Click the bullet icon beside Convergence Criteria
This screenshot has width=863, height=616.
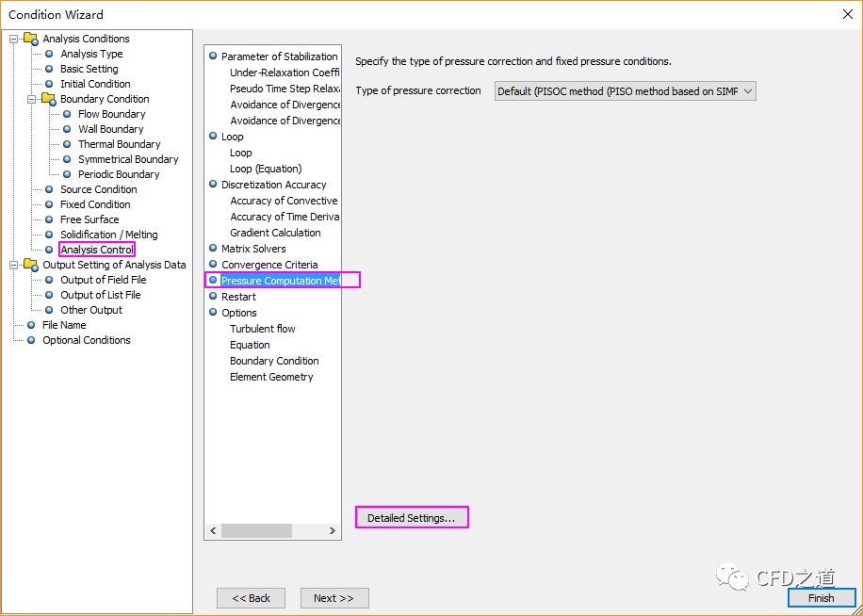[213, 265]
